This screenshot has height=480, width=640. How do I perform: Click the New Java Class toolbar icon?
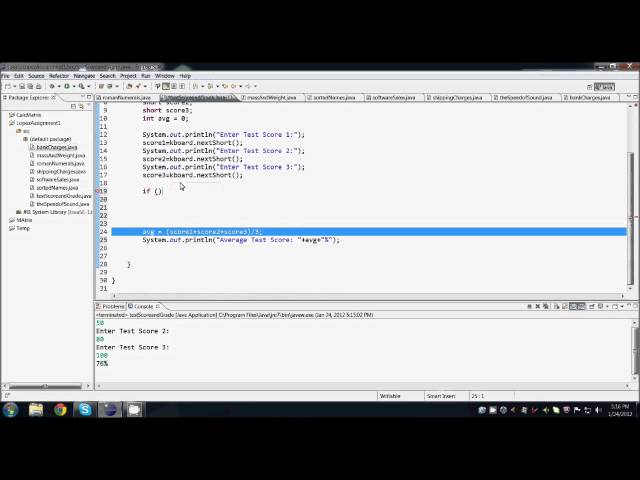click(109, 86)
